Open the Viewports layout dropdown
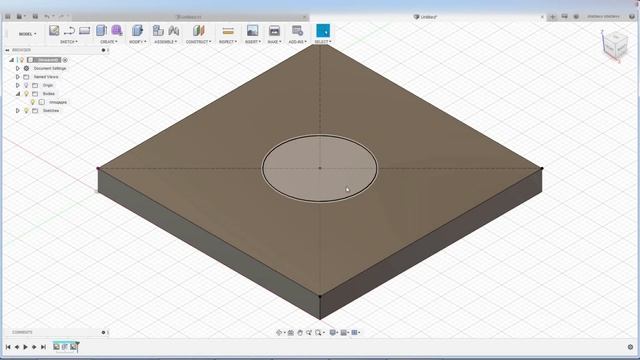The height and width of the screenshot is (360, 640). 356,333
